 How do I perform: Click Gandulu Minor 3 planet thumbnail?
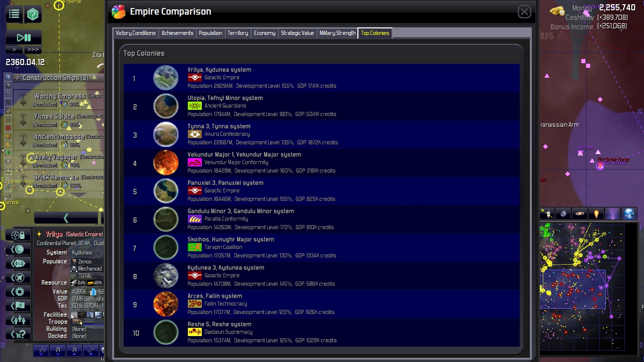pos(166,219)
